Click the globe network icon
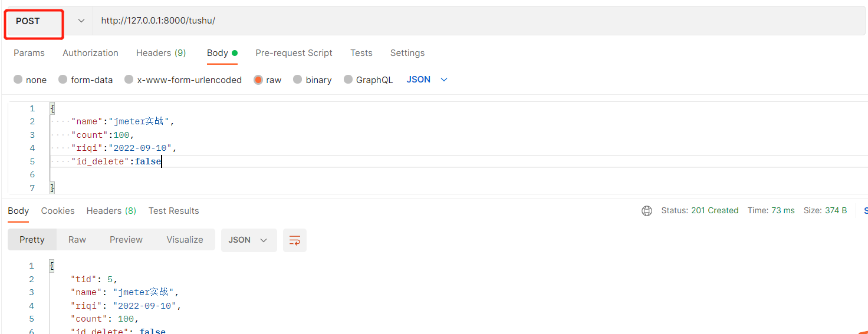This screenshot has width=868, height=334. click(647, 211)
